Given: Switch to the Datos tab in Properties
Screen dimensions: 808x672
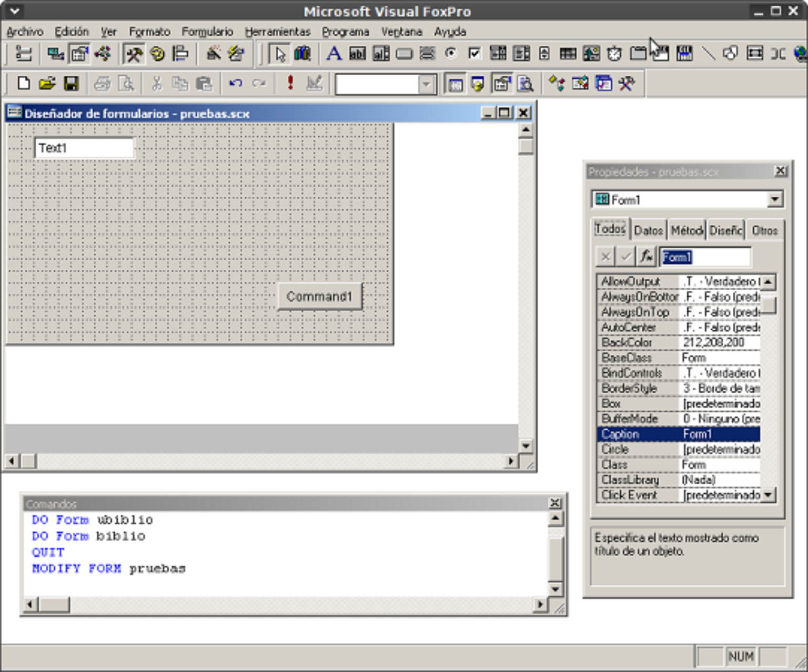Looking at the screenshot, I should pos(648,230).
